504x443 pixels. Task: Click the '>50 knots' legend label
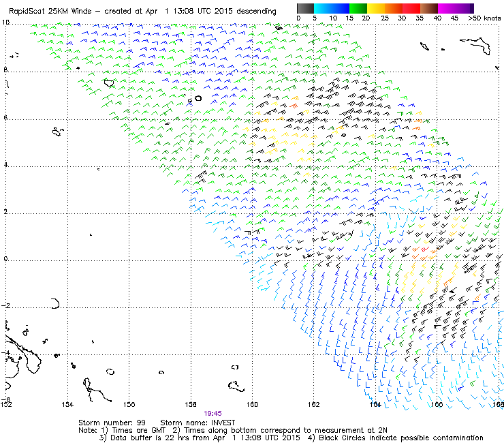coord(484,18)
